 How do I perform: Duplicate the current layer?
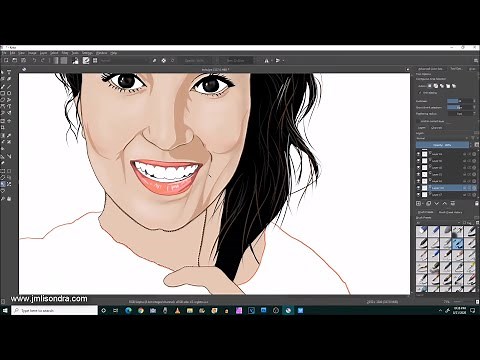[x=429, y=203]
